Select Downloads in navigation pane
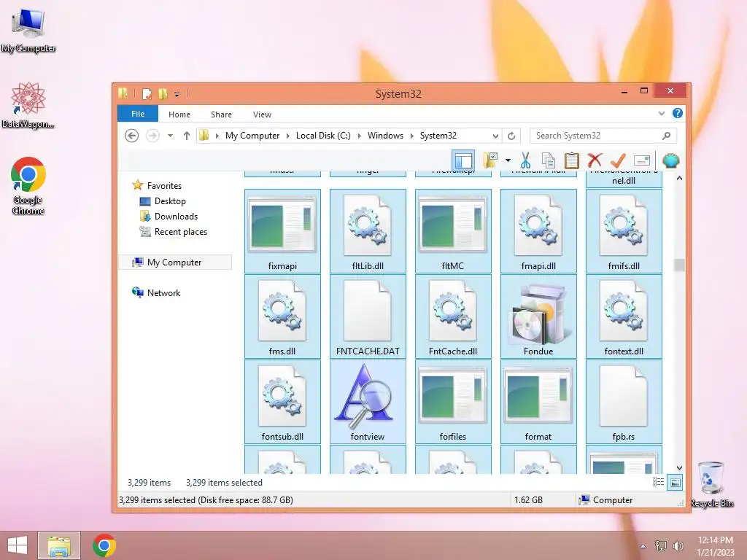Viewport: 747px width, 560px height. tap(176, 216)
